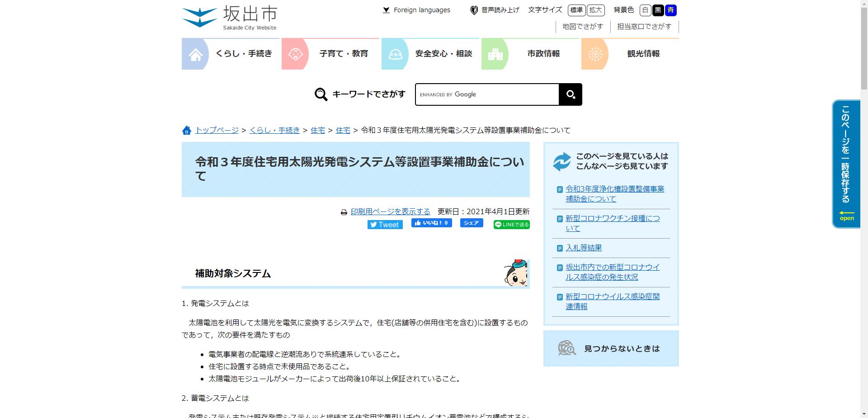Screen dimensions: 868x418
Task: Select the 青 blue background color swatch
Action: tap(671, 10)
